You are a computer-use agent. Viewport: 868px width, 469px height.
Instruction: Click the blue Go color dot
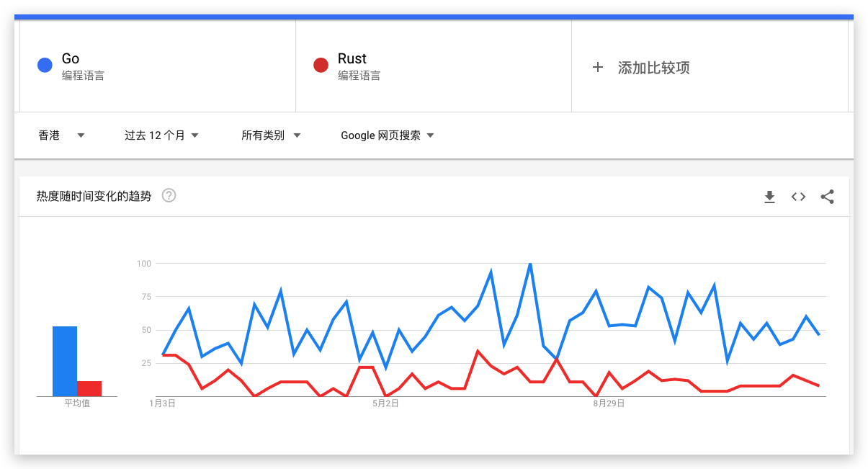[45, 66]
